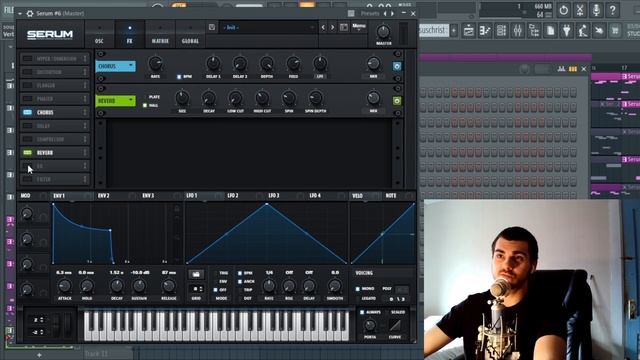The width and height of the screenshot is (640, 360).
Task: Open FL Studio shop cart icon
Action: tap(615, 31)
